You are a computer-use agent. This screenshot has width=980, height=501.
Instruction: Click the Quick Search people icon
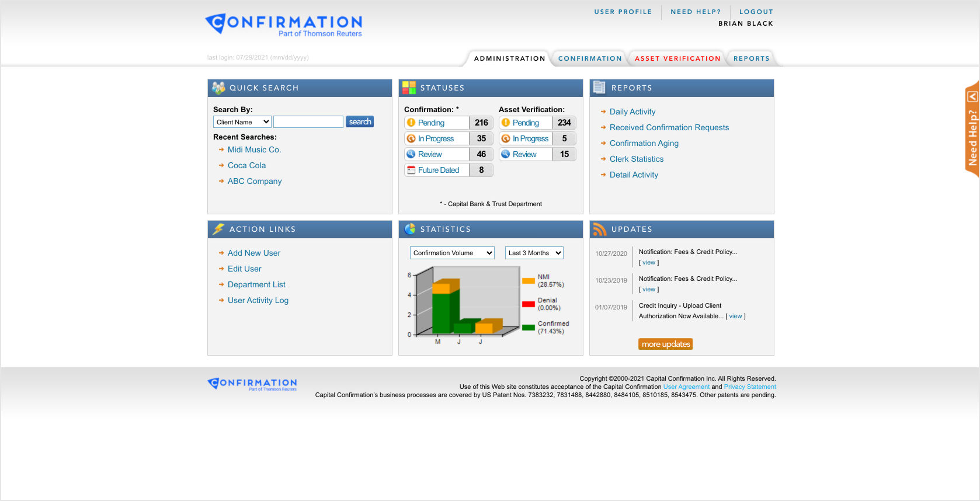pos(218,88)
